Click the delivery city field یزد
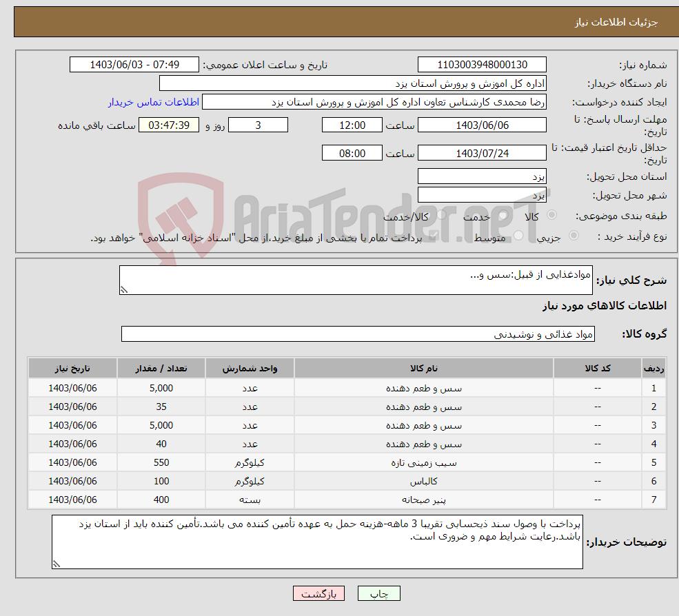Image resolution: width=679 pixels, height=616 pixels. pyautogui.click(x=482, y=195)
